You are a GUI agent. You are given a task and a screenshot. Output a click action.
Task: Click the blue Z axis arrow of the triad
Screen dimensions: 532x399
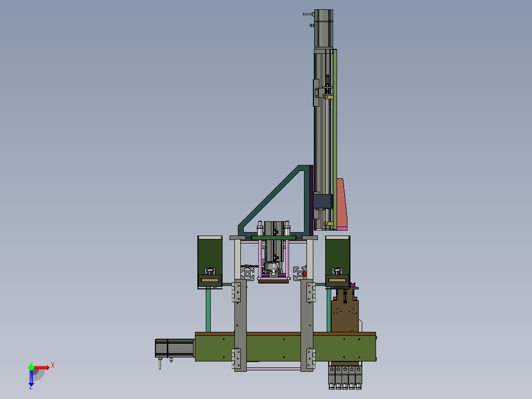(x=31, y=378)
